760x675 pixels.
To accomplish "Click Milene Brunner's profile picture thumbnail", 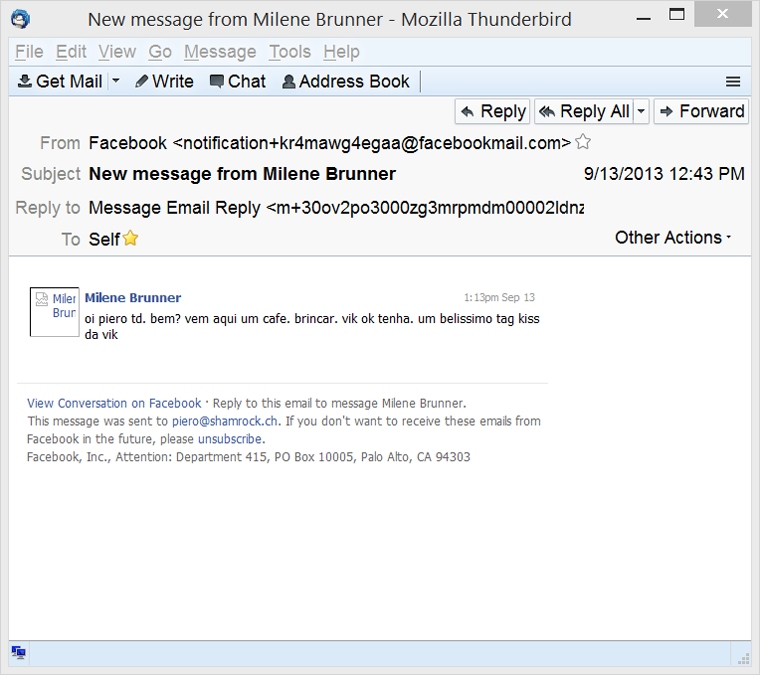I will [x=54, y=311].
